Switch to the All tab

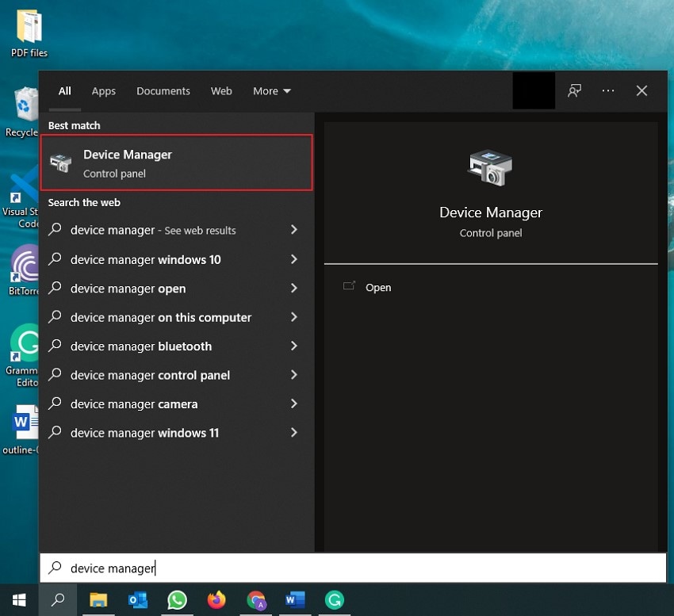(x=64, y=90)
